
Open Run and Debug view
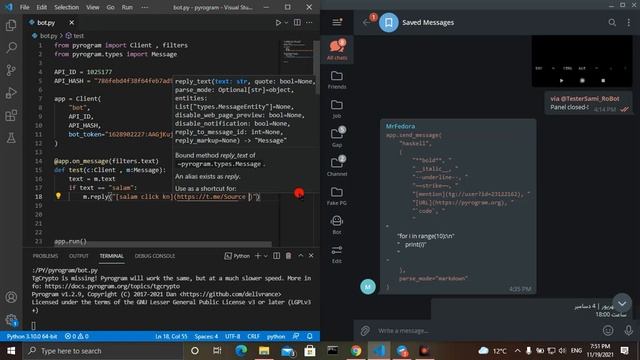click(11, 93)
